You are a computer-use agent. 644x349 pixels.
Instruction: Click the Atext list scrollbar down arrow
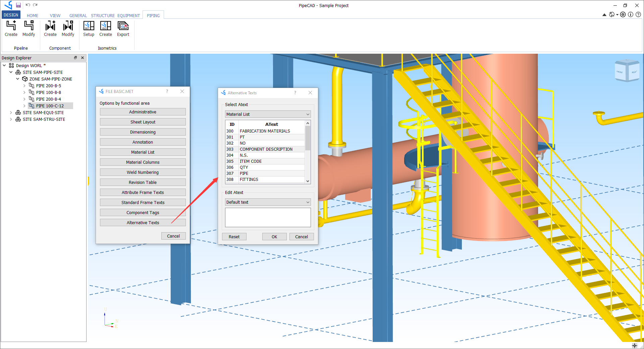click(308, 181)
